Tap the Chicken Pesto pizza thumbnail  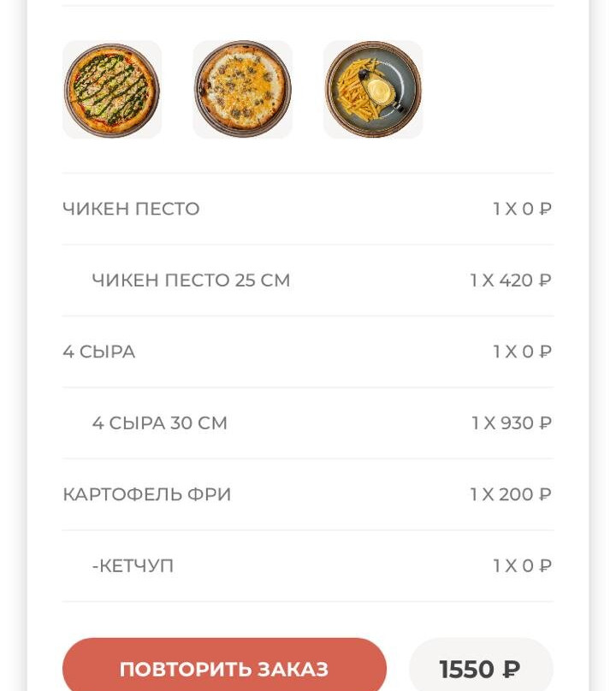pos(112,90)
